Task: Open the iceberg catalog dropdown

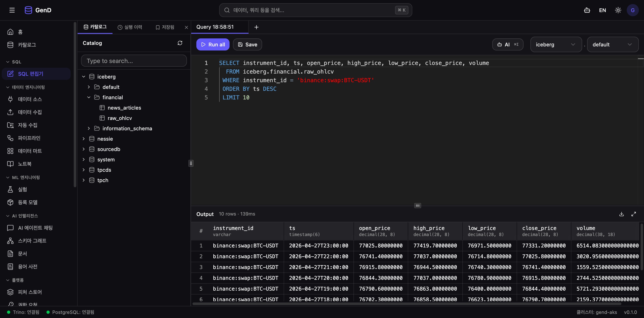Action: click(556, 44)
